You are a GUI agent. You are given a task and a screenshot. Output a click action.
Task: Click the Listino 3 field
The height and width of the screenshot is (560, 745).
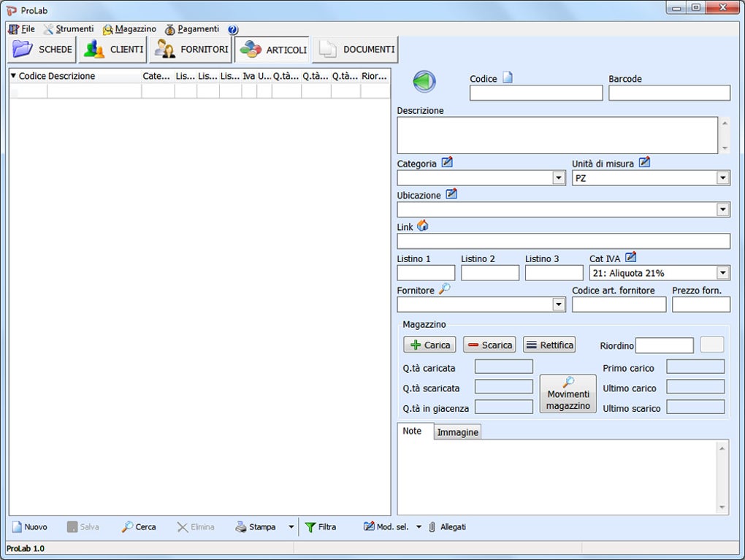tap(554, 273)
